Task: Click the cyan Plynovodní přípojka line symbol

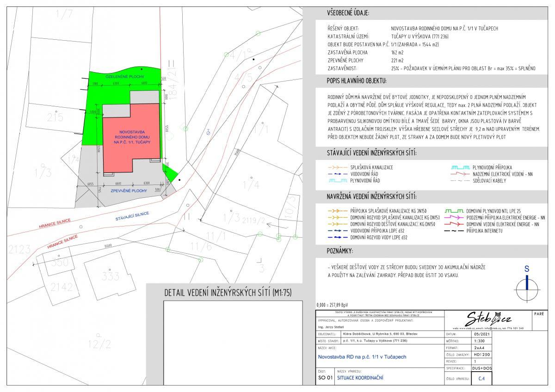Action: pos(459,167)
